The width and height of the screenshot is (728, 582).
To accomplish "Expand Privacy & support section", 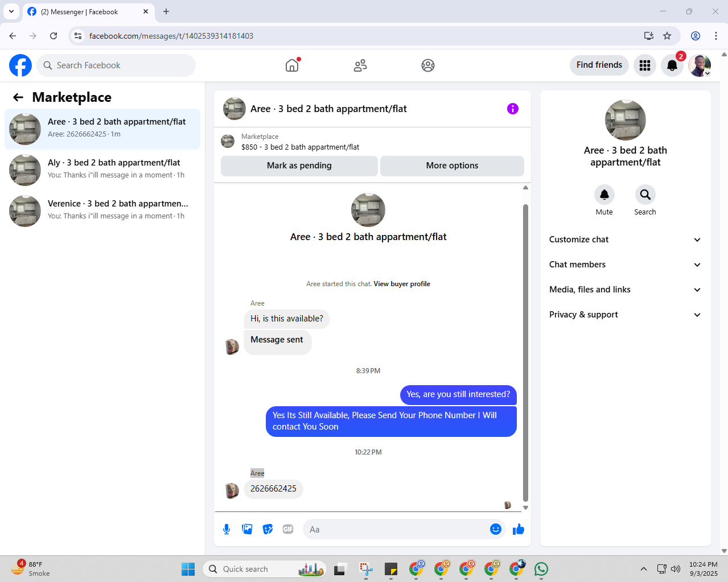I will pos(625,315).
